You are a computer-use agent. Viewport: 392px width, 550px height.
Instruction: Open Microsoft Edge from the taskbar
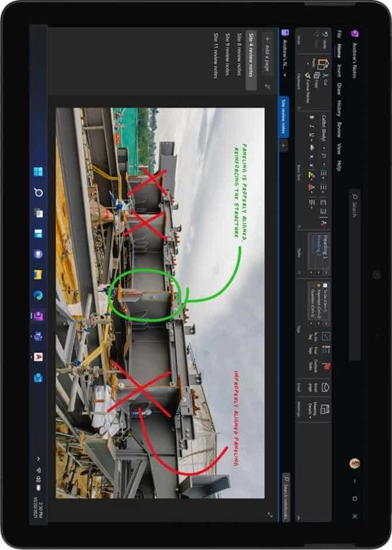click(38, 295)
